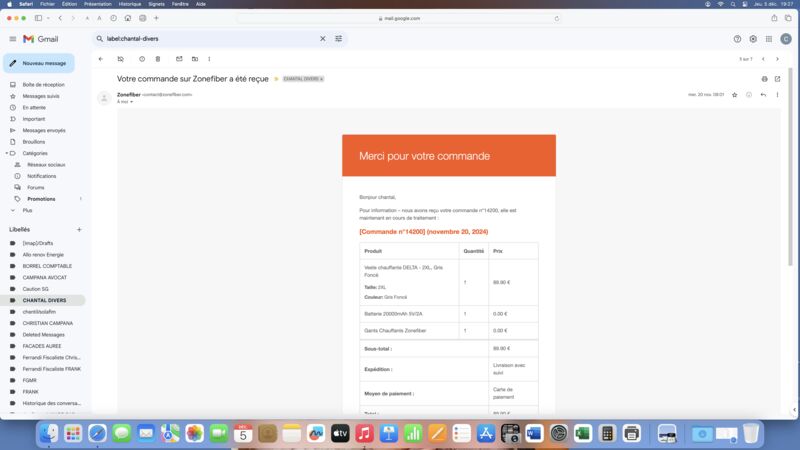This screenshot has width=800, height=450.
Task: Open Safari Présentation menu
Action: tap(97, 4)
